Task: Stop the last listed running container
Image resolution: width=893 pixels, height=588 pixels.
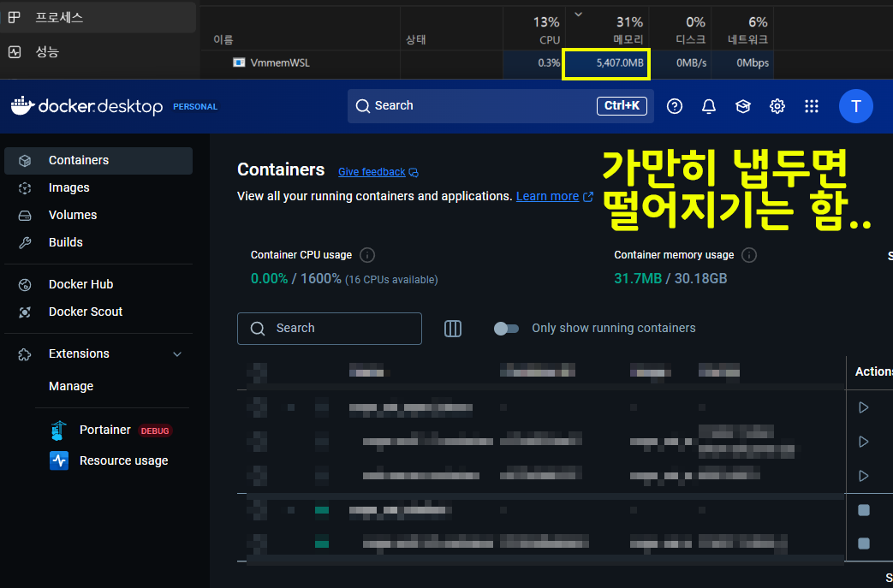Action: tap(864, 543)
